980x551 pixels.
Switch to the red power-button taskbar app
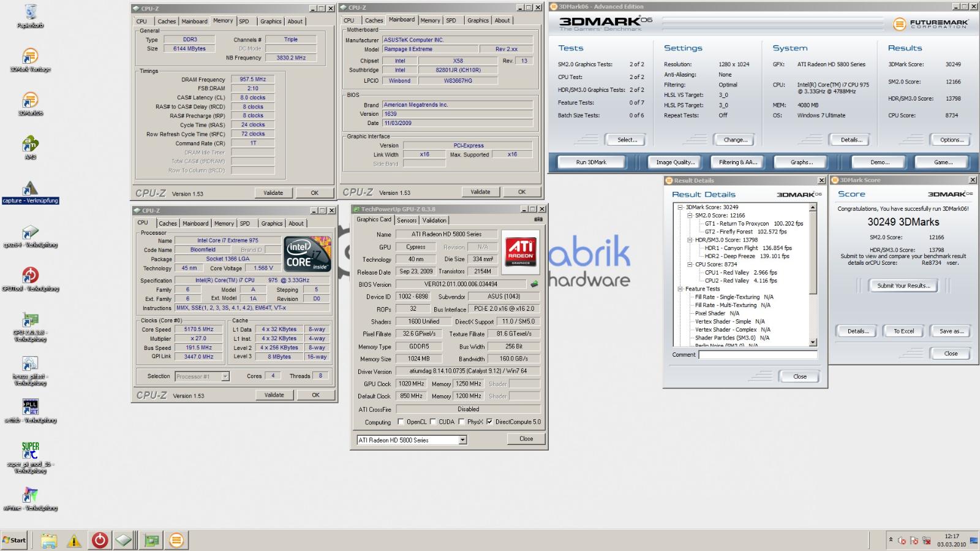point(100,540)
